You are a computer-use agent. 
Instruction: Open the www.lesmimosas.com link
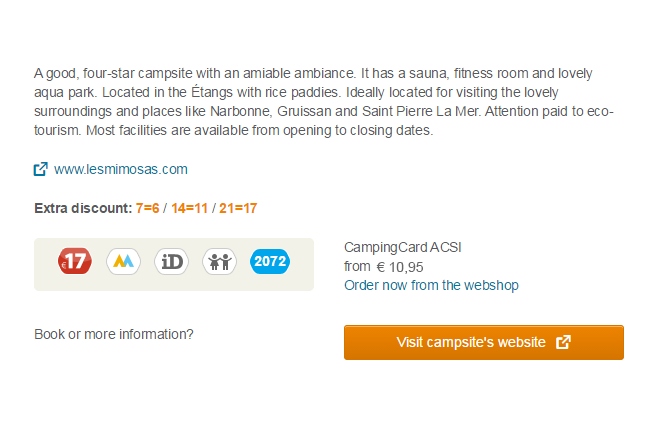[x=121, y=169]
